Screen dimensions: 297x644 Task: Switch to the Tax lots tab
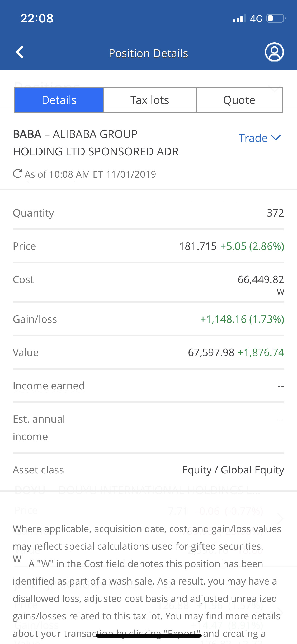click(150, 100)
